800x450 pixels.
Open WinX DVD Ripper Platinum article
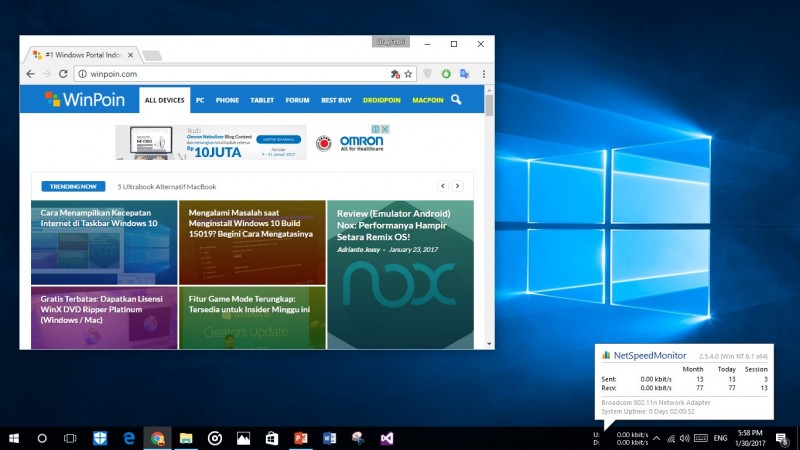104,317
